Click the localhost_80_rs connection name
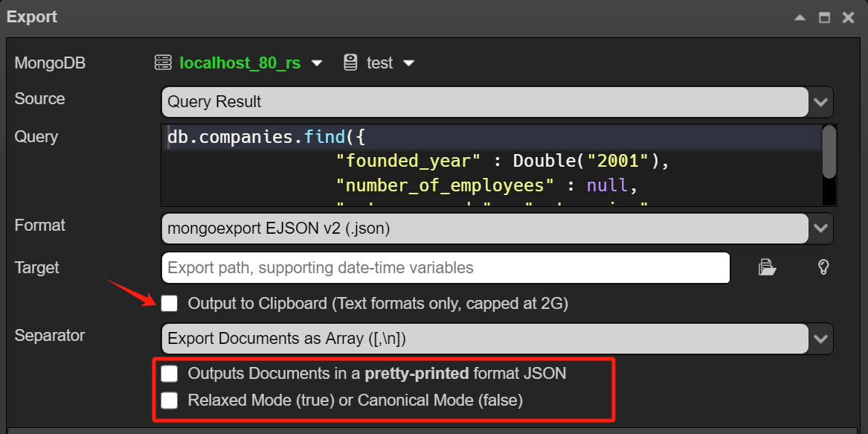The width and height of the screenshot is (868, 434). point(240,63)
